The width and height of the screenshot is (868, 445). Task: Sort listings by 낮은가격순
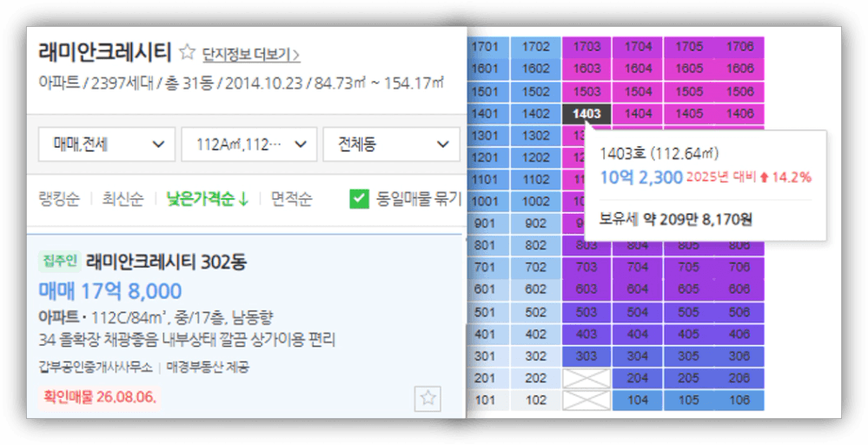(207, 199)
